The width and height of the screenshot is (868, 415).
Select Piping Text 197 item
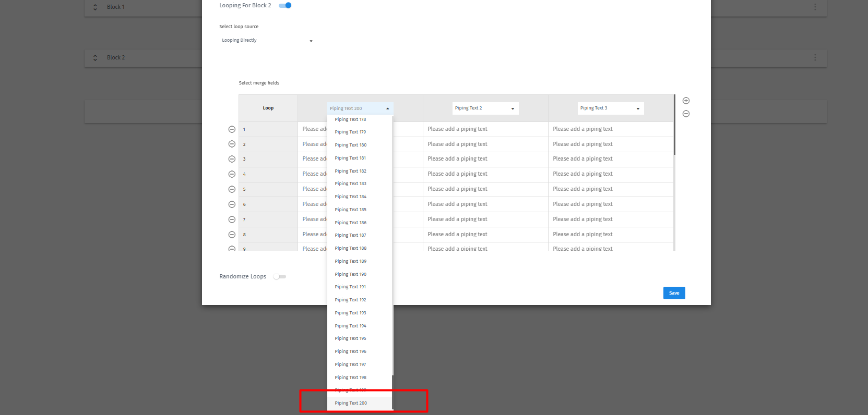tap(360, 364)
